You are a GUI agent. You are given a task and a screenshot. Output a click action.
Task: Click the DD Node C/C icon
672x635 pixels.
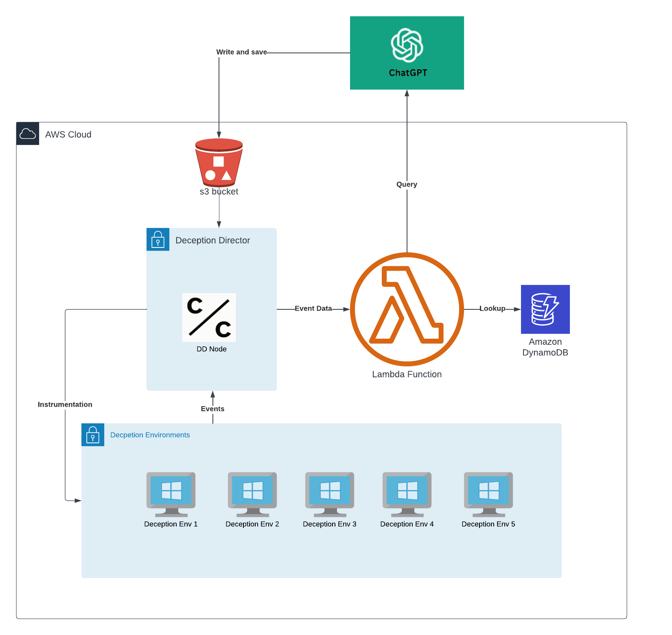click(209, 317)
